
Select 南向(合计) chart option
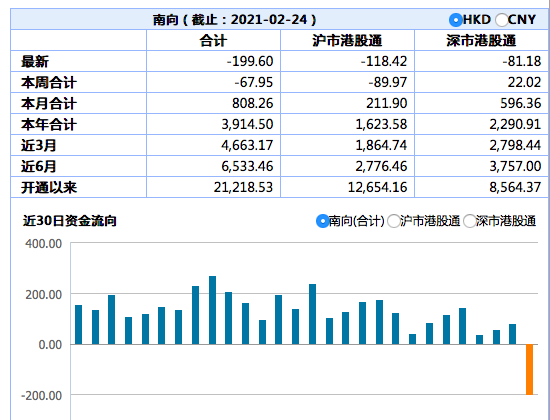(x=322, y=221)
